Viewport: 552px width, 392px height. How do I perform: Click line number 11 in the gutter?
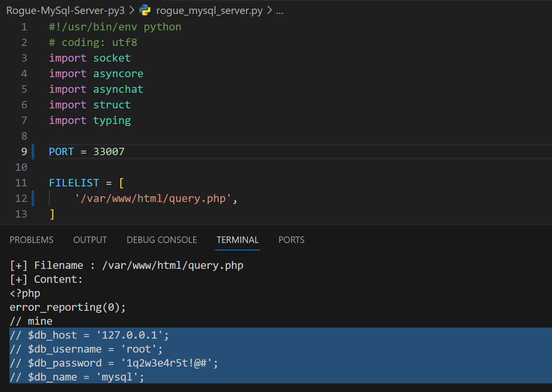tap(21, 183)
